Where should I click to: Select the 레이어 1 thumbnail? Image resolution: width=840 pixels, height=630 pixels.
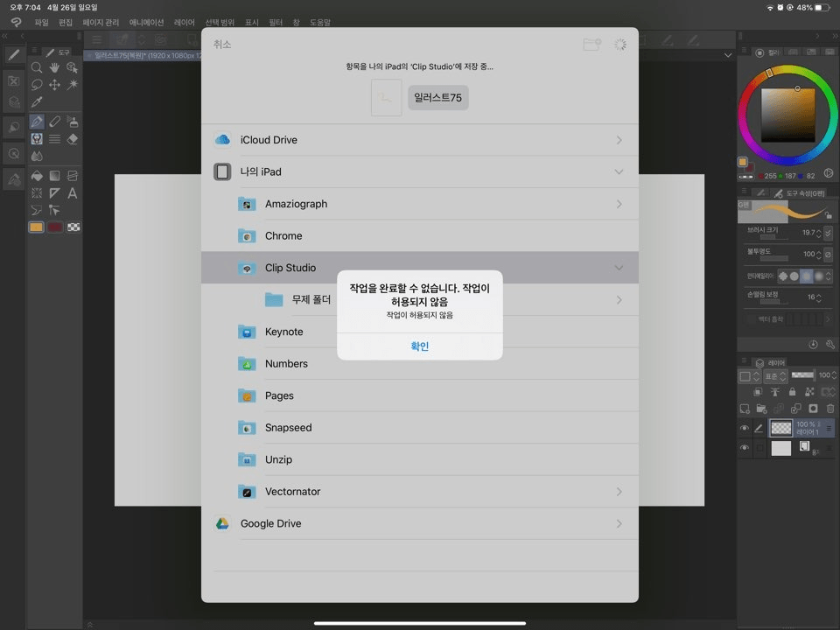point(780,428)
